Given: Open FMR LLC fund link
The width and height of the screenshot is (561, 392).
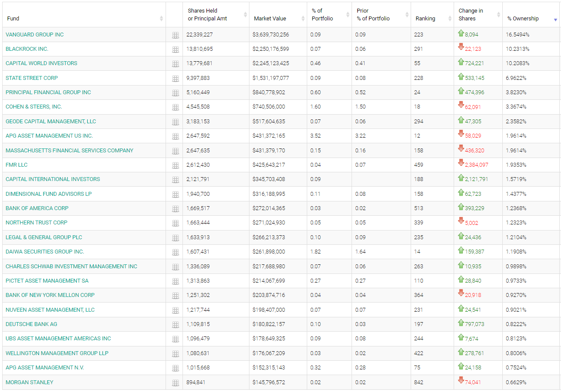Looking at the screenshot, I should pos(17,165).
